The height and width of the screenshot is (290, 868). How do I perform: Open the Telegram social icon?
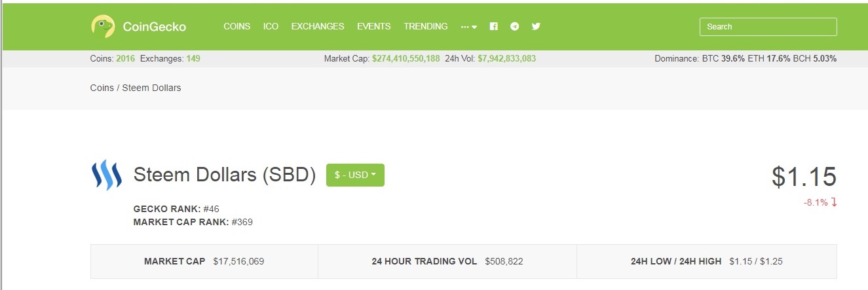(515, 27)
